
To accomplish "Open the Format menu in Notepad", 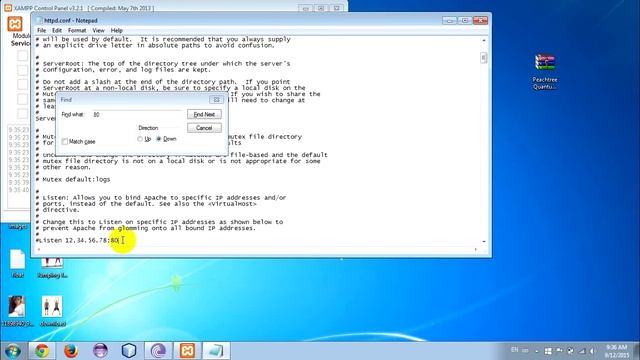I will 77,31.
